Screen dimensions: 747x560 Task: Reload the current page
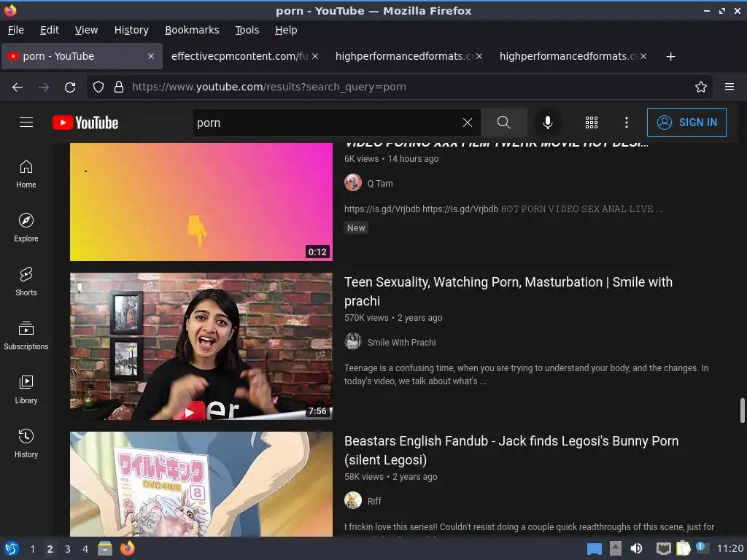(70, 87)
